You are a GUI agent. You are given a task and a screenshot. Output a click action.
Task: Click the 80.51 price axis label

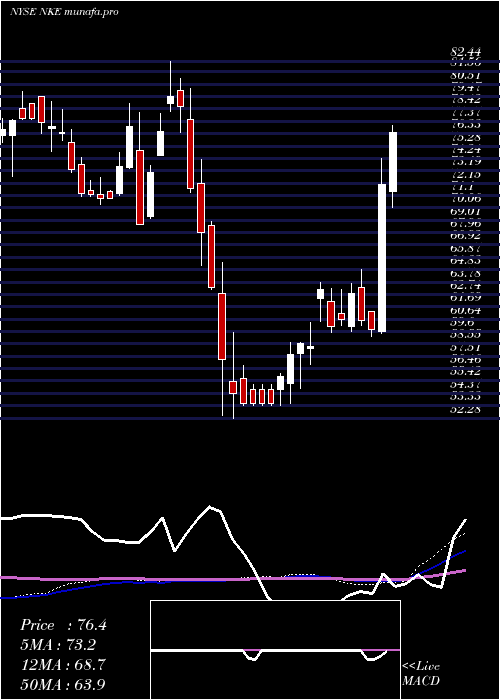465,75
